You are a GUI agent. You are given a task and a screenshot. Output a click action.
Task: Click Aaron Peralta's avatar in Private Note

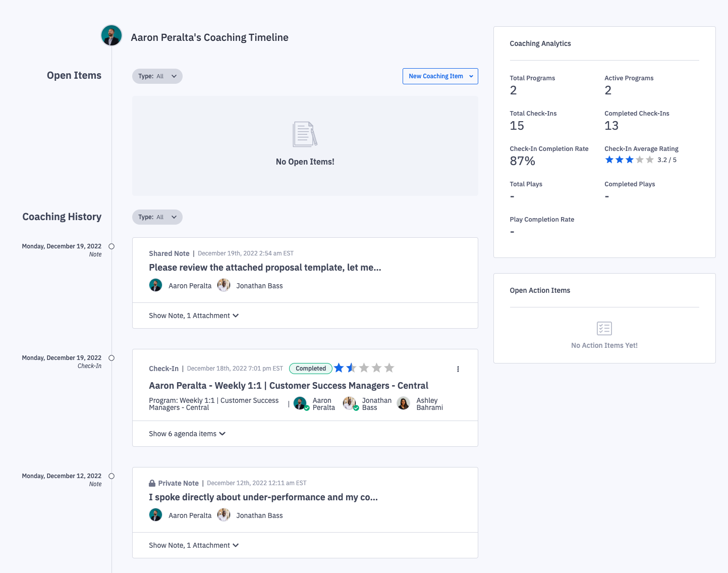[x=156, y=515]
